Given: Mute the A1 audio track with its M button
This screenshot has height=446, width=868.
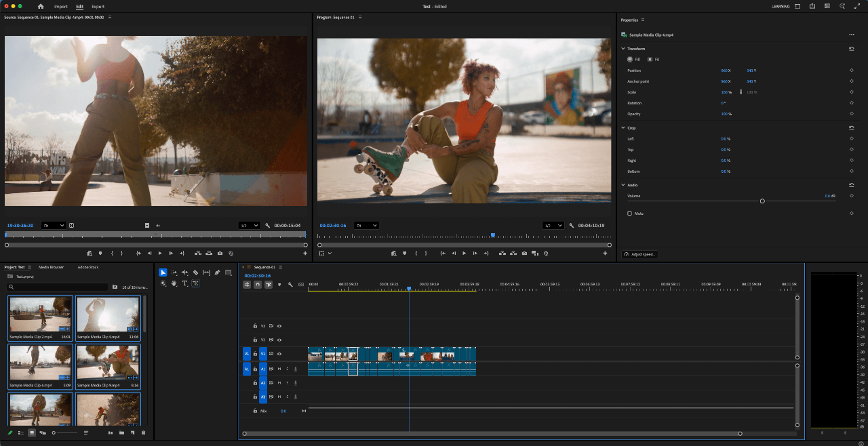Looking at the screenshot, I should [279, 369].
